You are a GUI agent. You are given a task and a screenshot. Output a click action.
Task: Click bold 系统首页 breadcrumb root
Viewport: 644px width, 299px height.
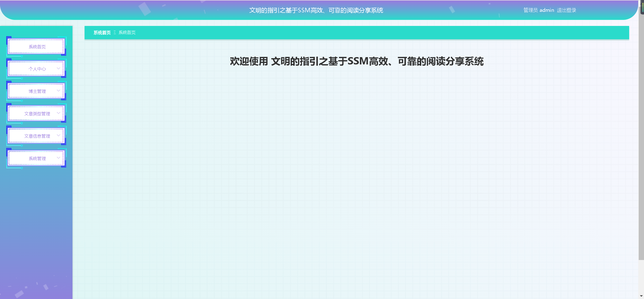[102, 33]
